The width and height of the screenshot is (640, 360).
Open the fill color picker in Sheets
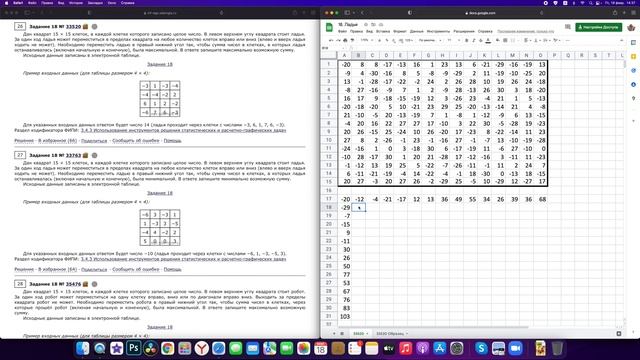pyautogui.click(x=498, y=40)
